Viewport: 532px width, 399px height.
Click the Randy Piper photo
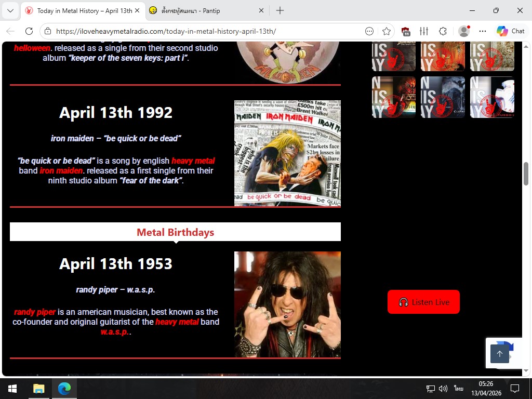(287, 304)
